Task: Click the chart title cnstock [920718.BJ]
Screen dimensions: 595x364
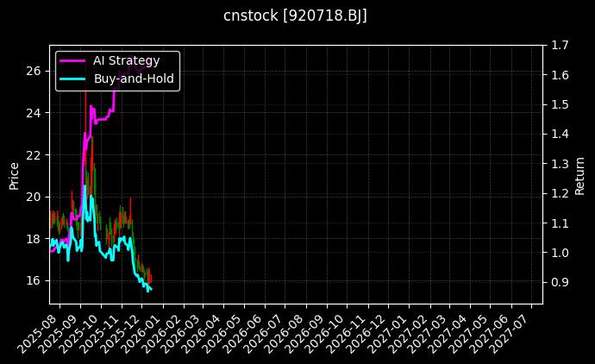Action: [x=296, y=16]
